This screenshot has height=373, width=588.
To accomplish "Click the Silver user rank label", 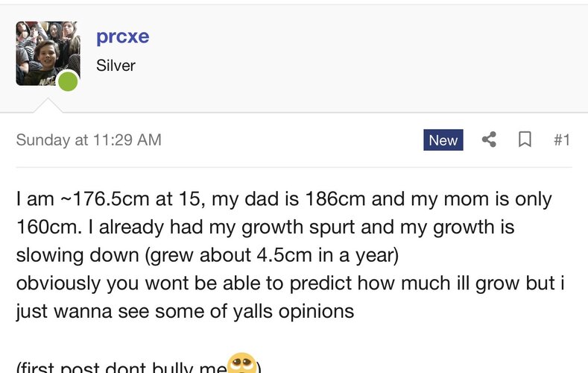I will [116, 66].
